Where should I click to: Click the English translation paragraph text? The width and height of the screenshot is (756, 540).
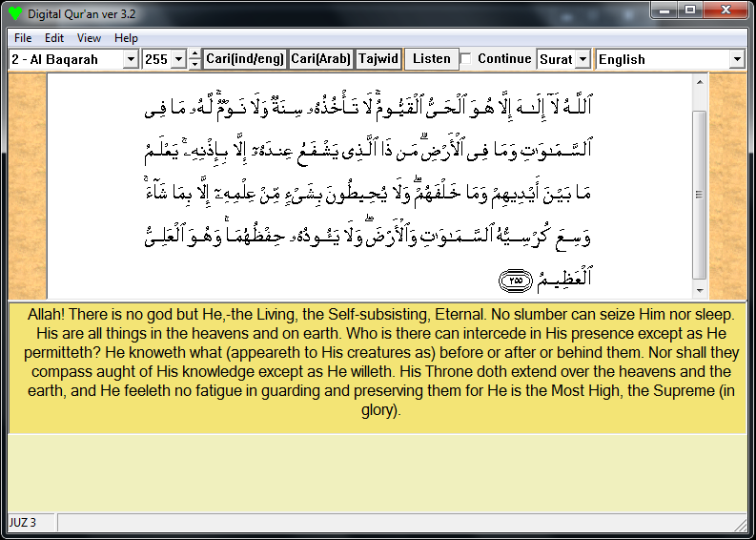pos(381,362)
